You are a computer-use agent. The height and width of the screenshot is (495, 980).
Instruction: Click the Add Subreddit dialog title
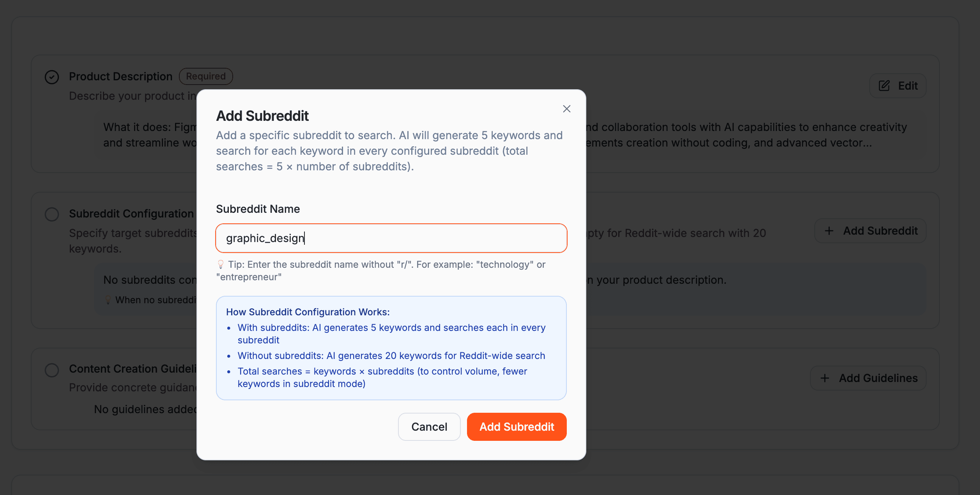262,115
